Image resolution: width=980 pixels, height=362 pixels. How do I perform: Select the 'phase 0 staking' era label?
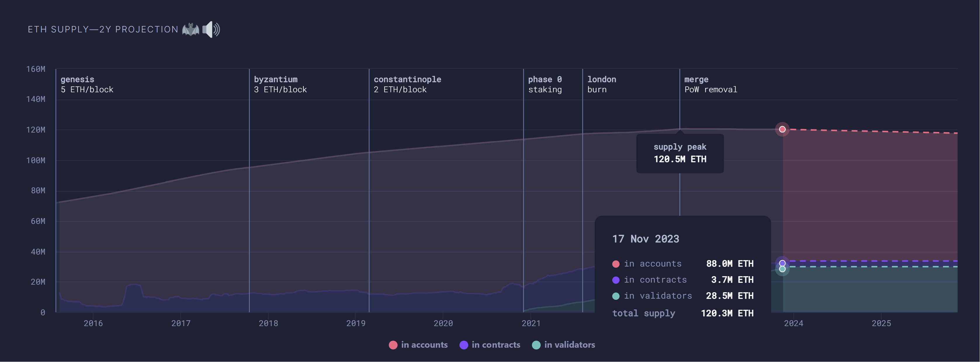tap(545, 84)
